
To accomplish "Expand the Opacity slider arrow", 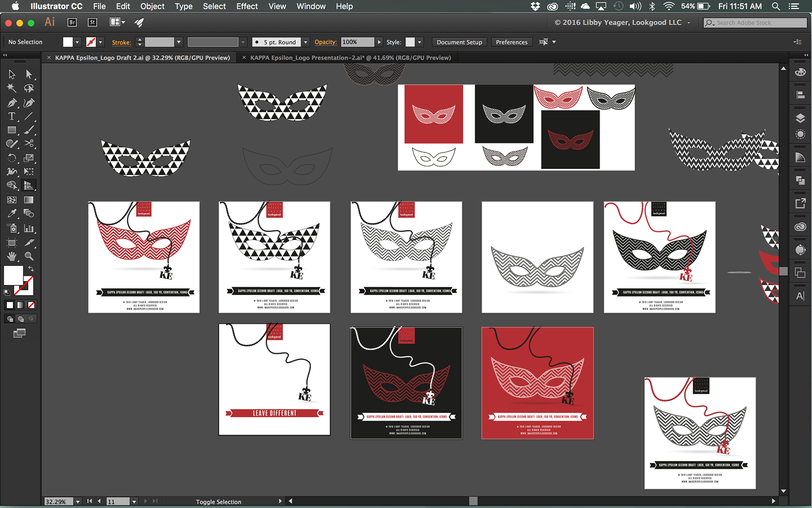I will 379,42.
